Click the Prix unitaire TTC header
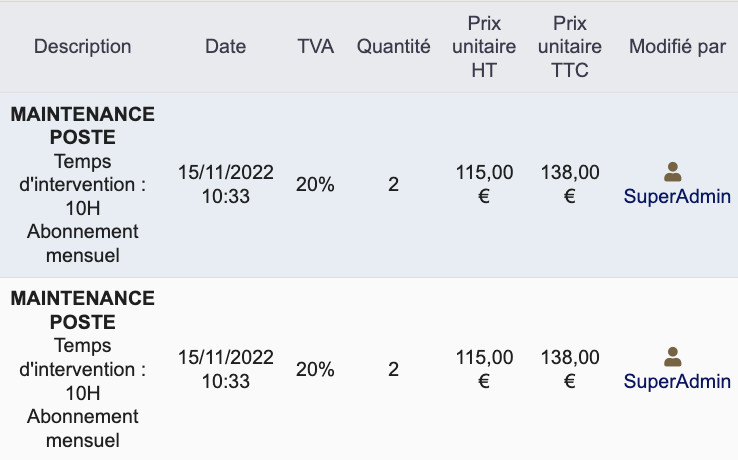738x460 pixels. click(570, 47)
